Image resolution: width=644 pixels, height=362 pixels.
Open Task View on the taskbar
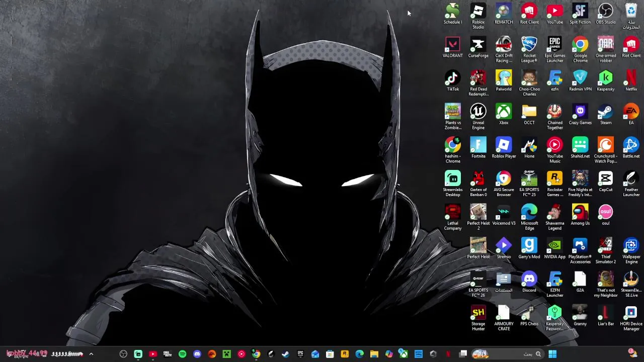(x=463, y=354)
